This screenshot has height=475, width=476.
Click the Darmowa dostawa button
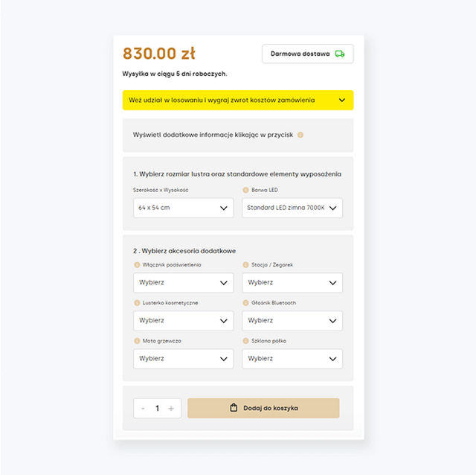tap(307, 54)
